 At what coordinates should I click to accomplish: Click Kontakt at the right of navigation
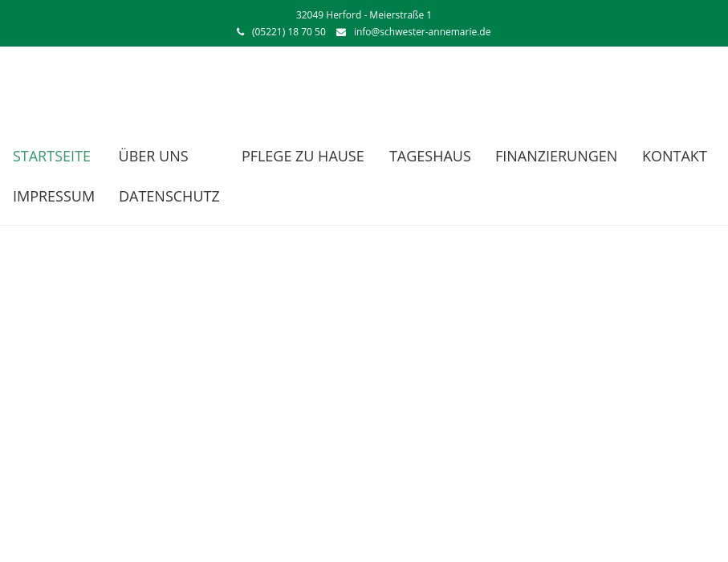click(674, 156)
